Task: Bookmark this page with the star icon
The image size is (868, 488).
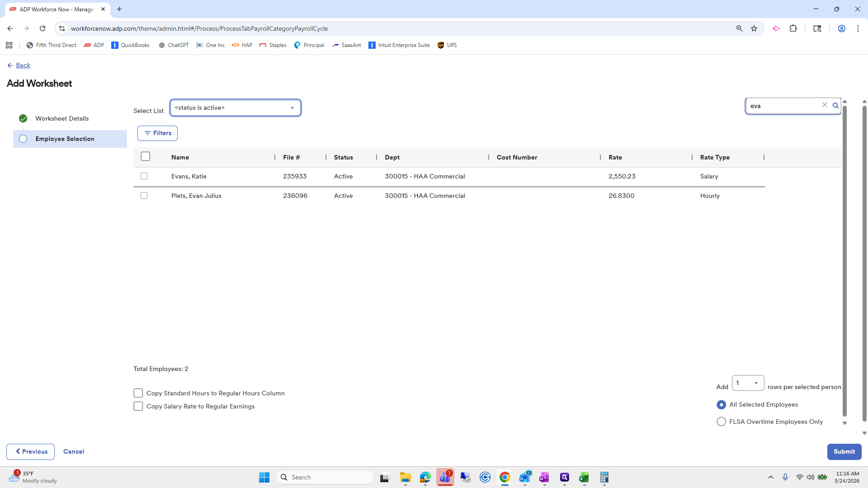Action: point(754,28)
